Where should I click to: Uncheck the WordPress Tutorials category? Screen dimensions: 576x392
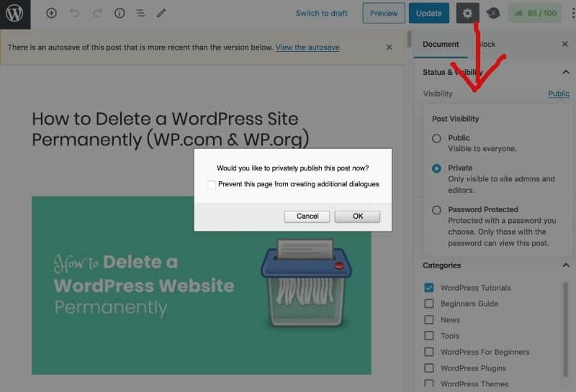(429, 288)
